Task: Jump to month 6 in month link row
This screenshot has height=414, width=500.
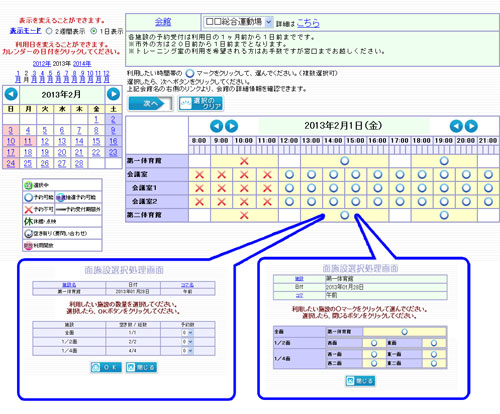Action: coord(58,76)
